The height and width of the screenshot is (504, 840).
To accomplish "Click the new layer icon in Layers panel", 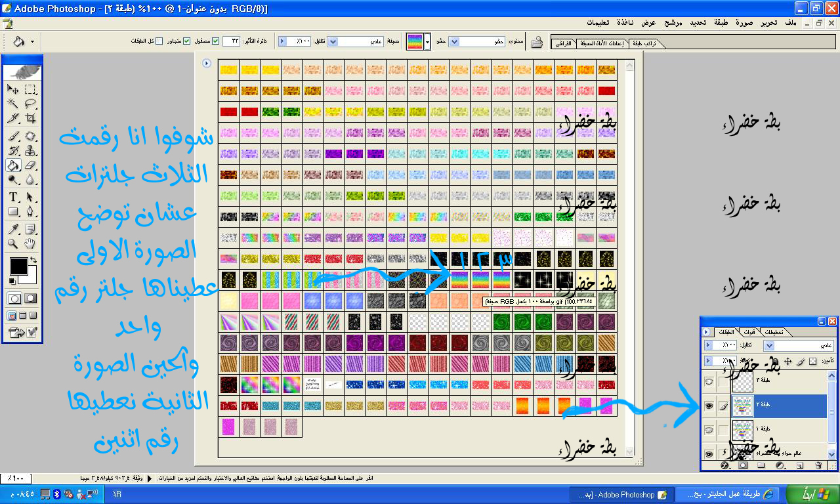I will (x=800, y=465).
